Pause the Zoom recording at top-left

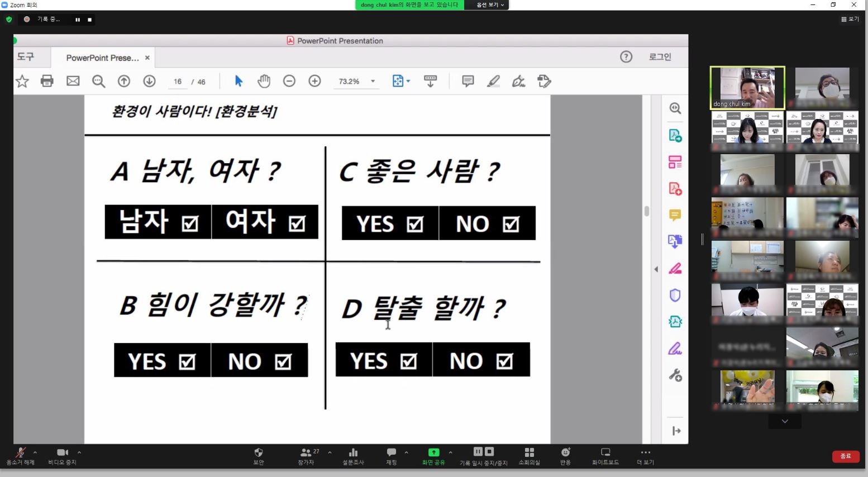(x=78, y=20)
